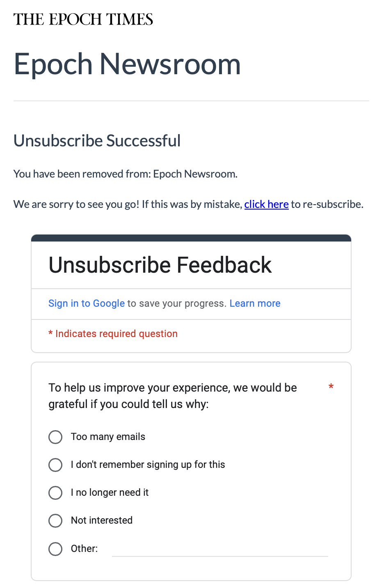Click the "Epoch Newsroom" page heading
This screenshot has width=384, height=588.
coord(127,64)
